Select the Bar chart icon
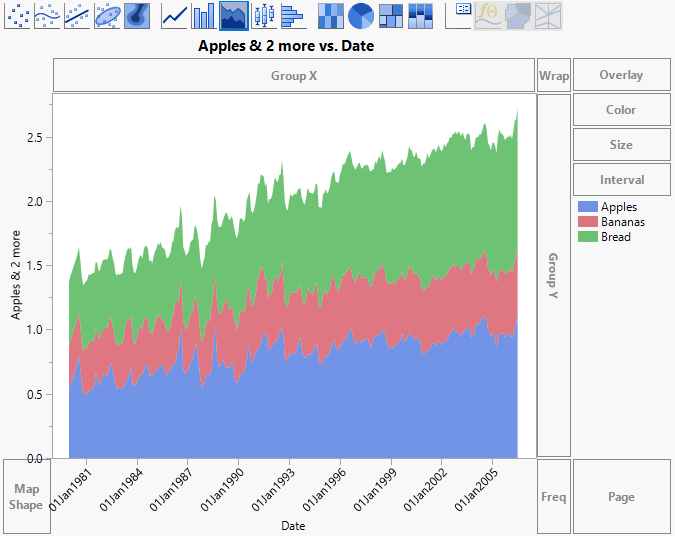The height and width of the screenshot is (540, 675). [x=204, y=15]
